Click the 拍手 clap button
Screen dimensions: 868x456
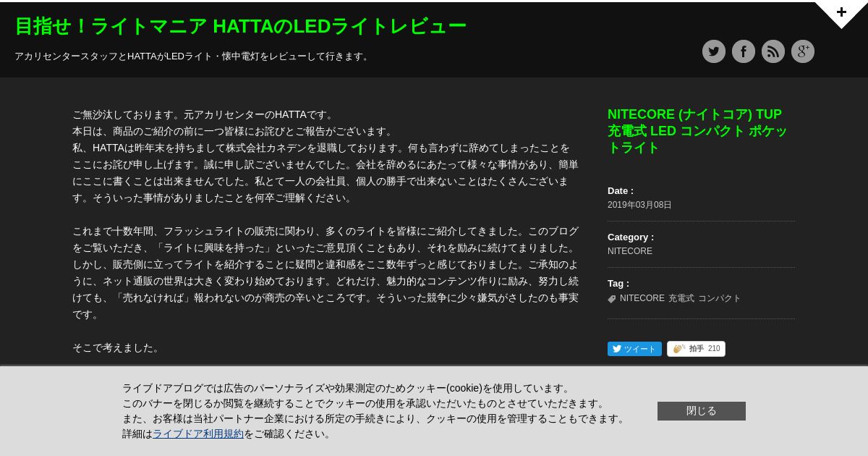point(696,349)
